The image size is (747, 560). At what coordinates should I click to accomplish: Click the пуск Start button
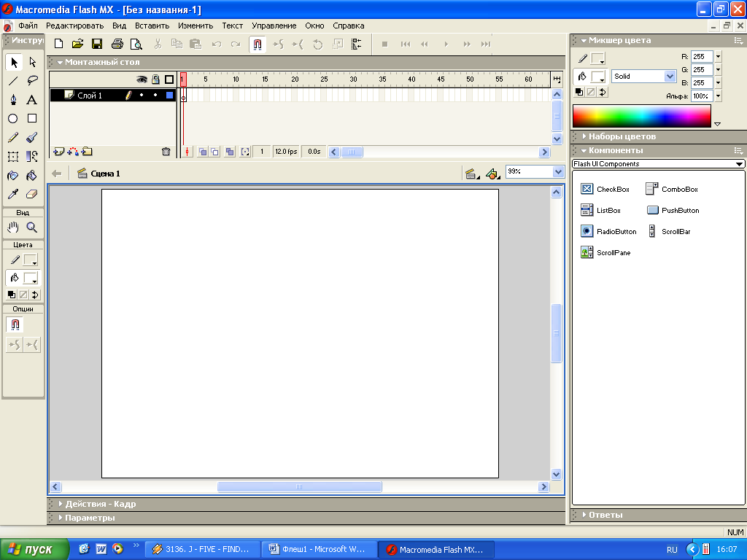(34, 550)
